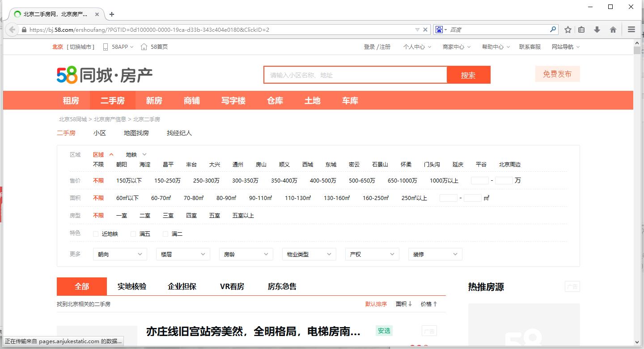644x349 pixels.
Task: Click the 小区名称 search input field
Action: [356, 75]
